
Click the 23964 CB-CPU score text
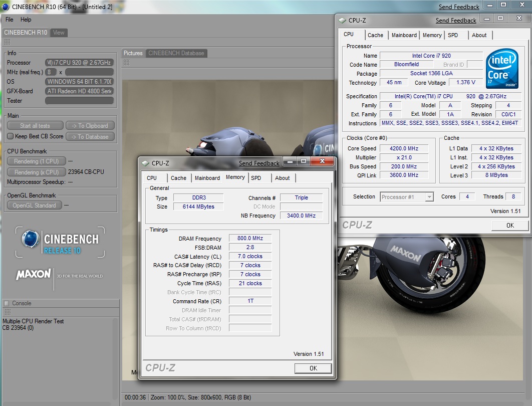[x=86, y=172]
